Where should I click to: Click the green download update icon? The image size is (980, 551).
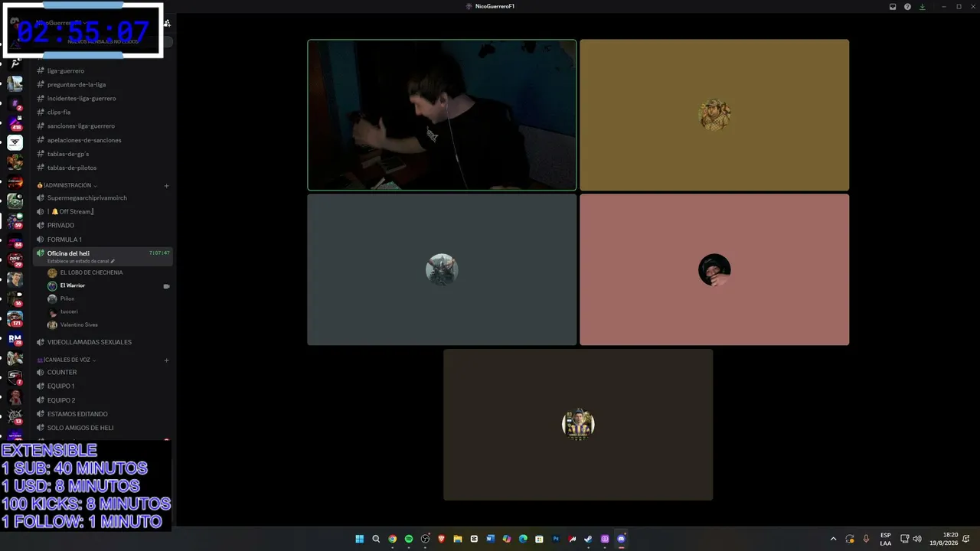pos(922,6)
